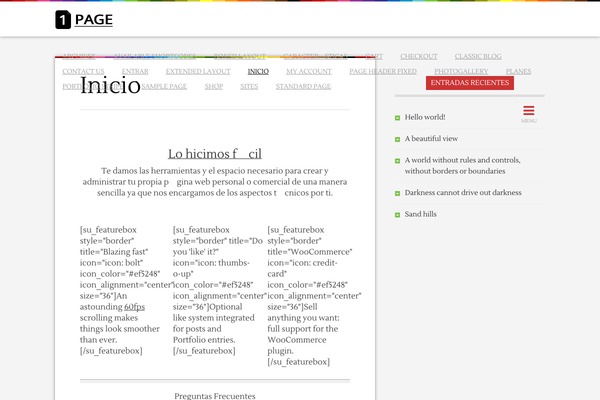
Task: Click green bullet beside 'A world without rules'
Action: (x=397, y=161)
